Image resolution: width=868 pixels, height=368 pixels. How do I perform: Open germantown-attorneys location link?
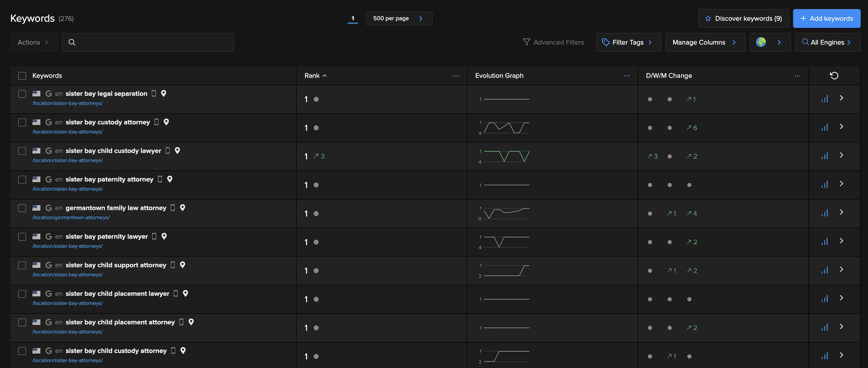[71, 217]
